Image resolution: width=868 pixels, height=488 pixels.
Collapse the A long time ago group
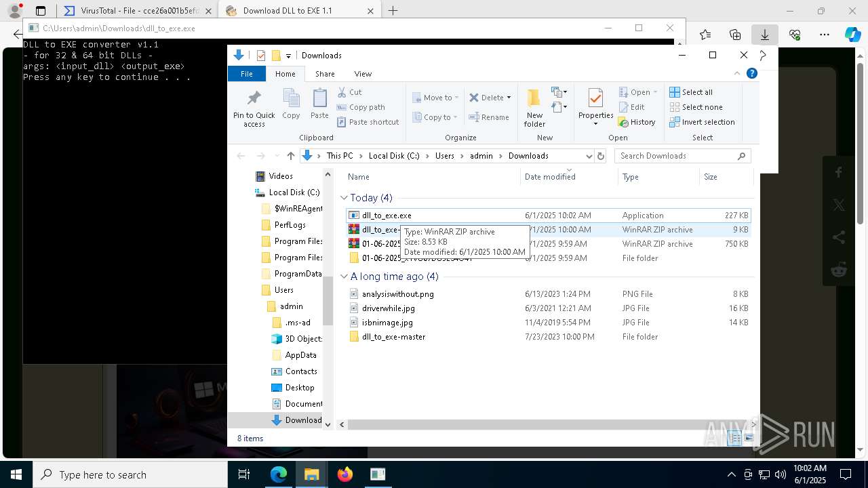344,277
